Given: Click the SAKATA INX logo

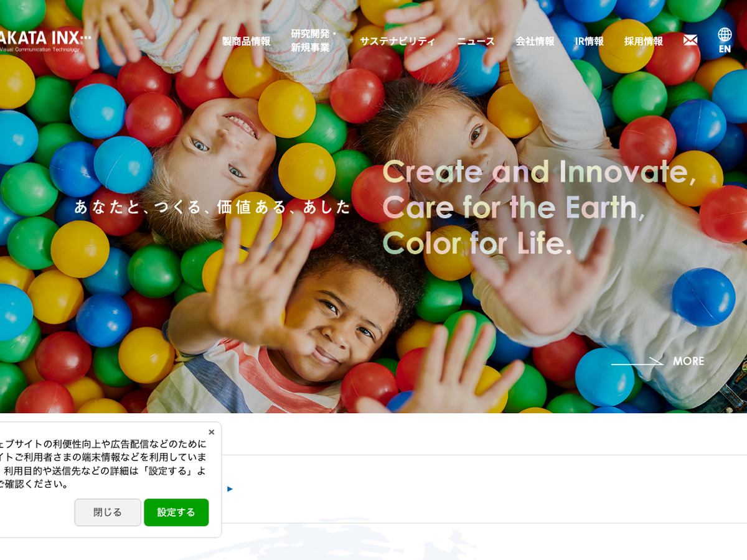Looking at the screenshot, I should click(x=45, y=40).
